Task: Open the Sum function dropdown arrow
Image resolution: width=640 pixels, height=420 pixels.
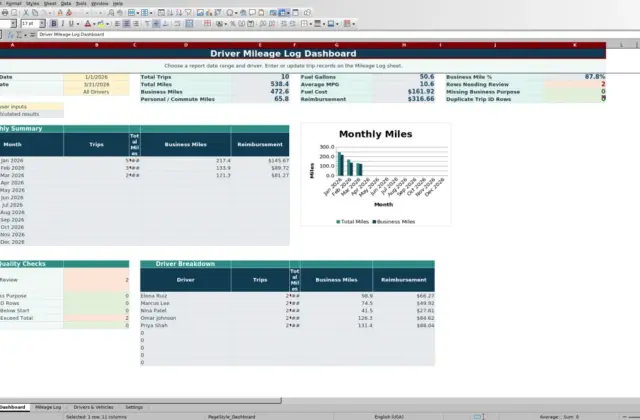Action: coord(25,35)
